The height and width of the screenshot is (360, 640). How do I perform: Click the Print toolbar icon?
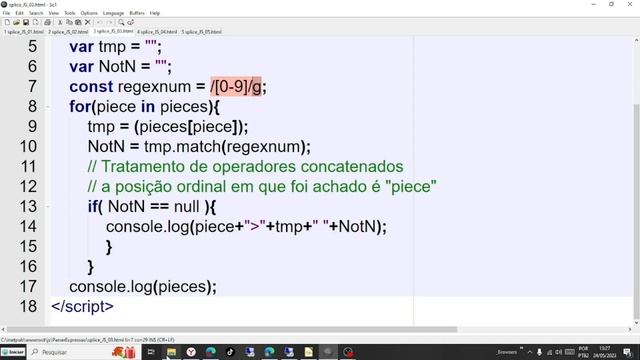point(47,22)
